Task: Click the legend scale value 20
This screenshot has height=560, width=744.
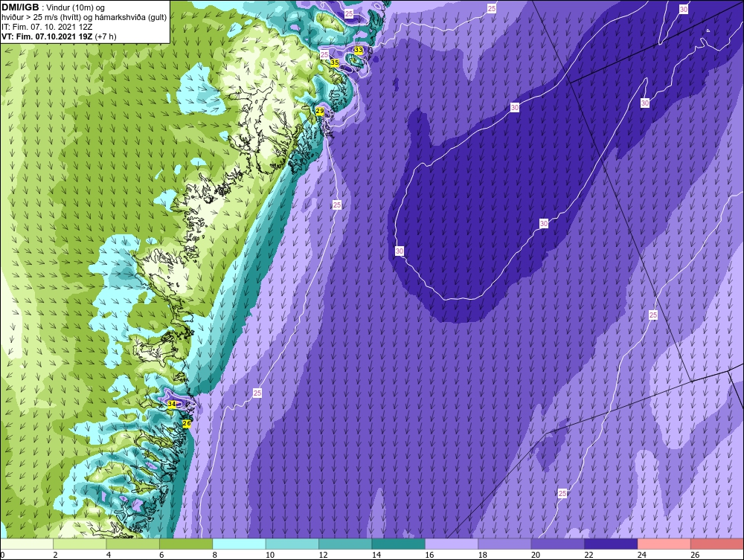Action: pyautogui.click(x=536, y=555)
